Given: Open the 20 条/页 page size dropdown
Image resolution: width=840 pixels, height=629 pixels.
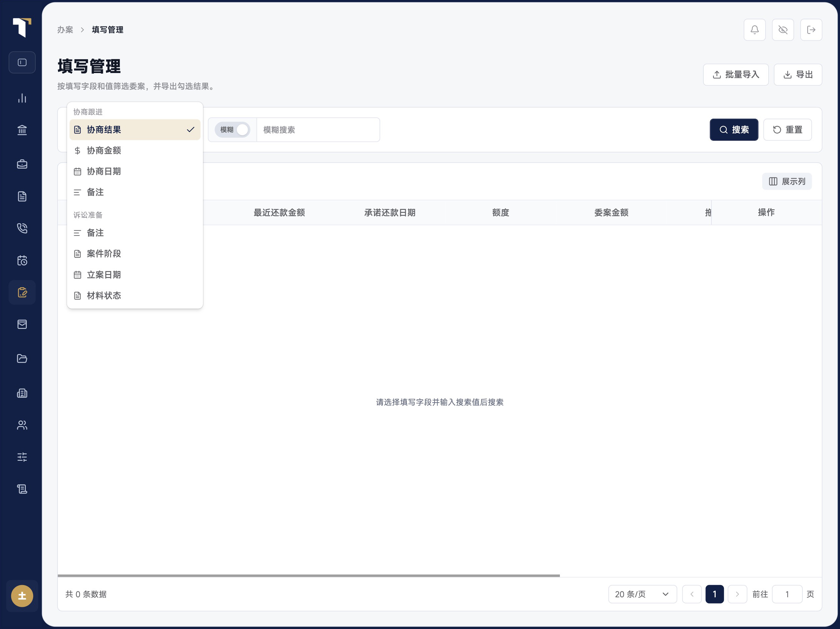Looking at the screenshot, I should coord(642,594).
